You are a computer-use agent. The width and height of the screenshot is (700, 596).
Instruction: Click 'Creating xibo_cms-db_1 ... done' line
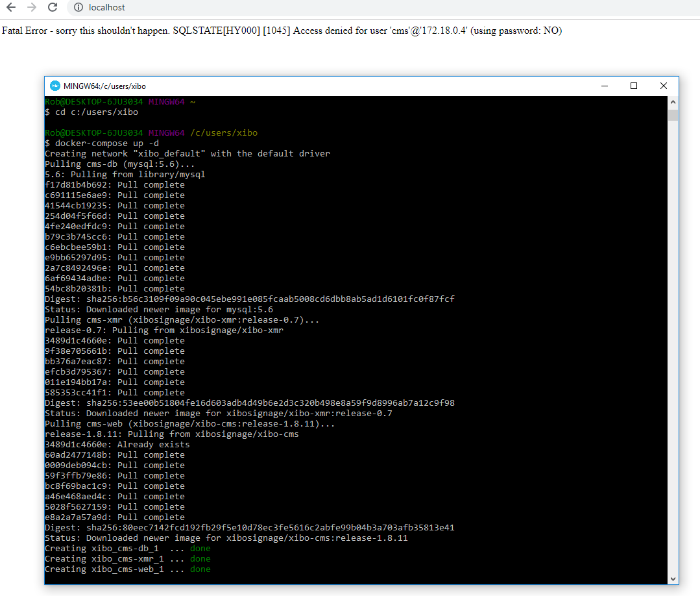(128, 549)
